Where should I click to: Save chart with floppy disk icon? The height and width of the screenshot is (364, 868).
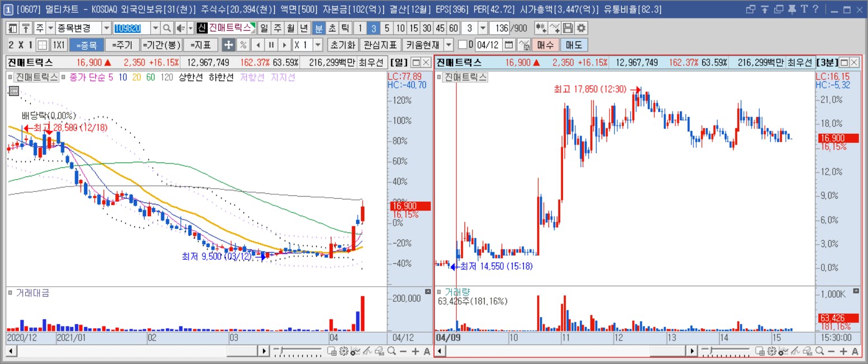(568, 28)
